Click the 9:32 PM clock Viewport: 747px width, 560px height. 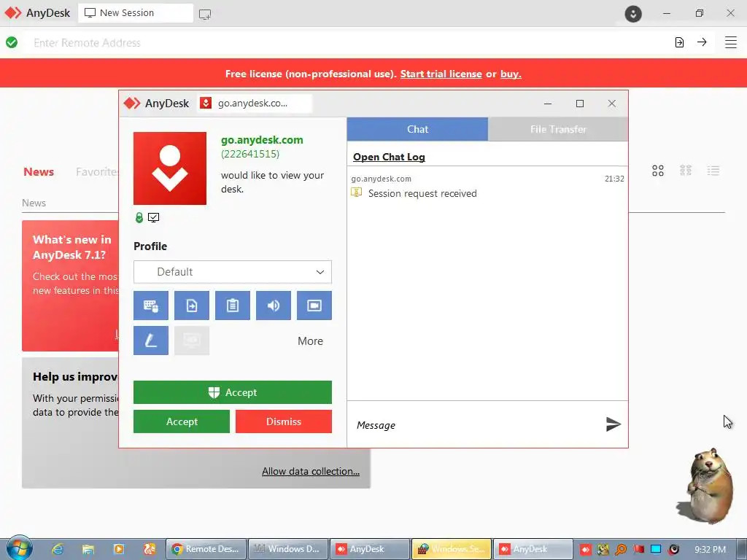click(711, 550)
